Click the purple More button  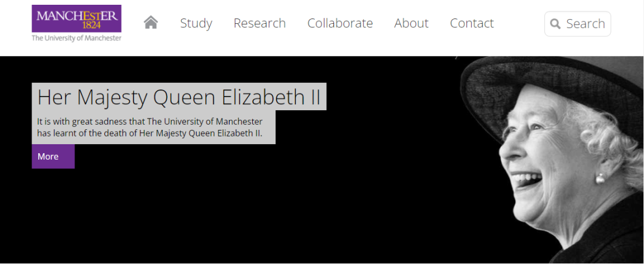point(53,156)
